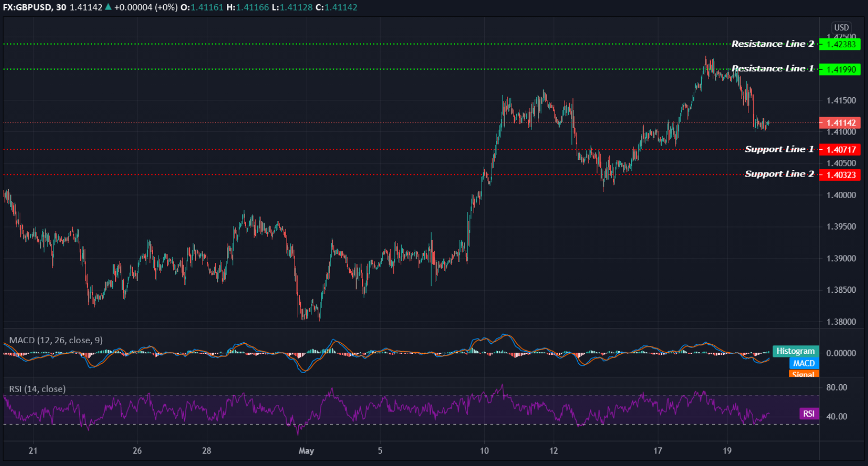This screenshot has width=868, height=466.
Task: Click the O:1.41161 open value
Action: (202, 7)
